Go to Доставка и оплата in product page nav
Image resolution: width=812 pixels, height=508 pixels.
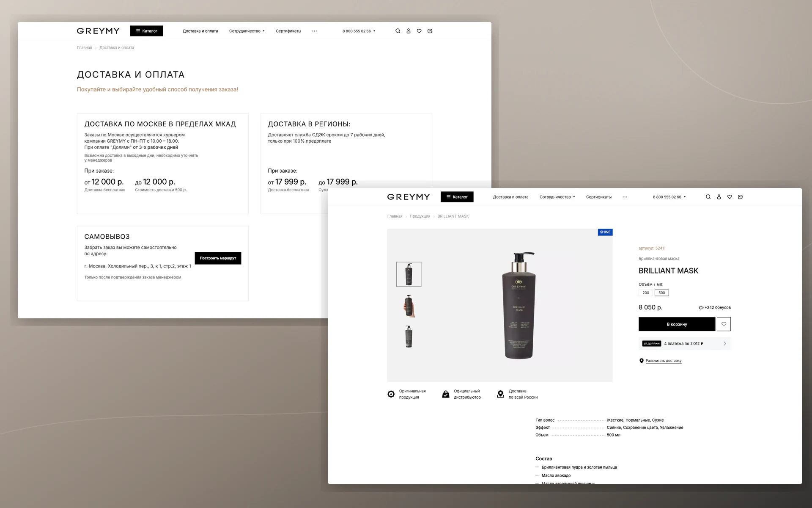point(511,197)
